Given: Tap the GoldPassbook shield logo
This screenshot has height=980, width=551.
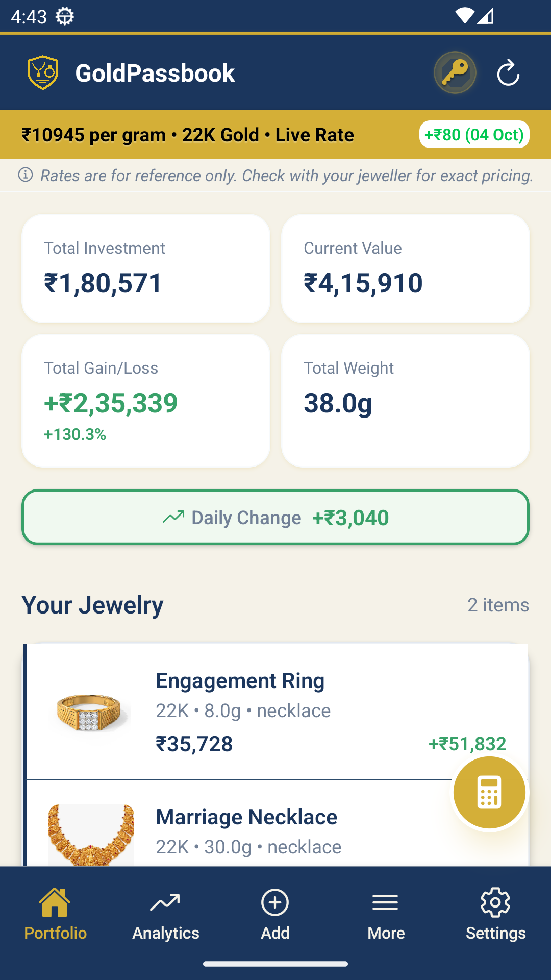Looking at the screenshot, I should click(43, 73).
